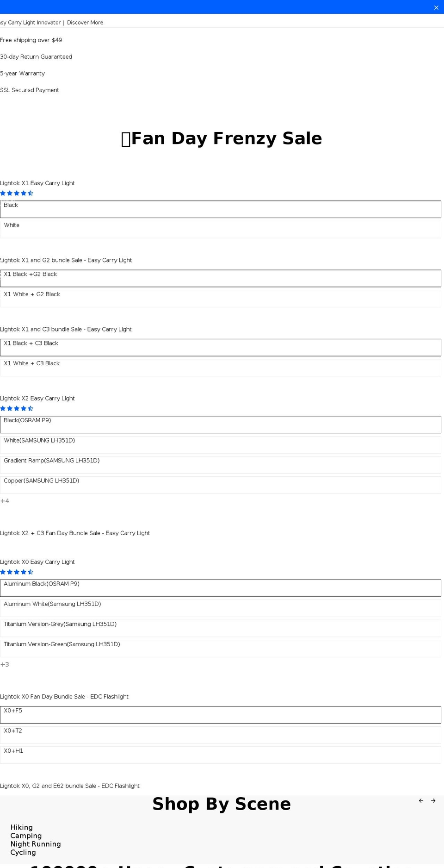Dismiss the blue announcement banner
The image size is (444, 868).
(436, 7)
